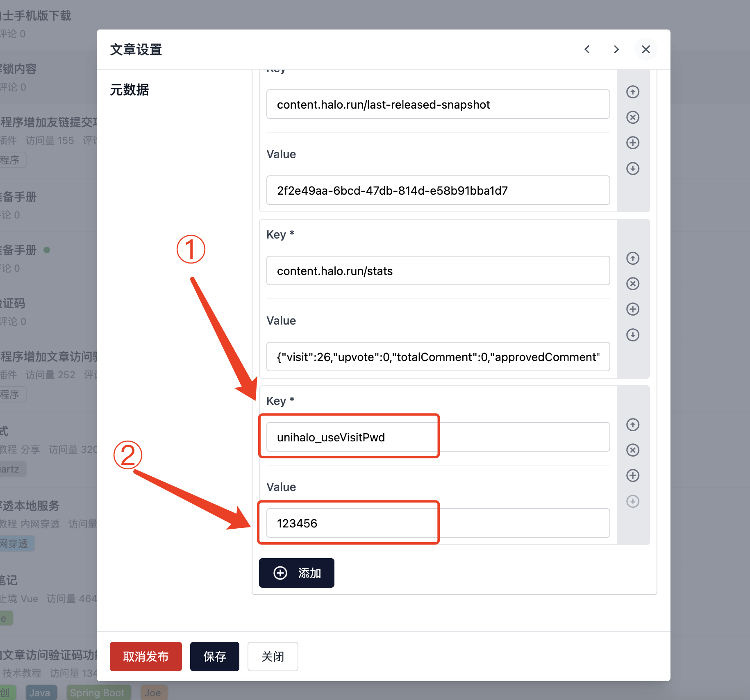Go to previous article with left chevron
The image size is (750, 700).
click(587, 50)
